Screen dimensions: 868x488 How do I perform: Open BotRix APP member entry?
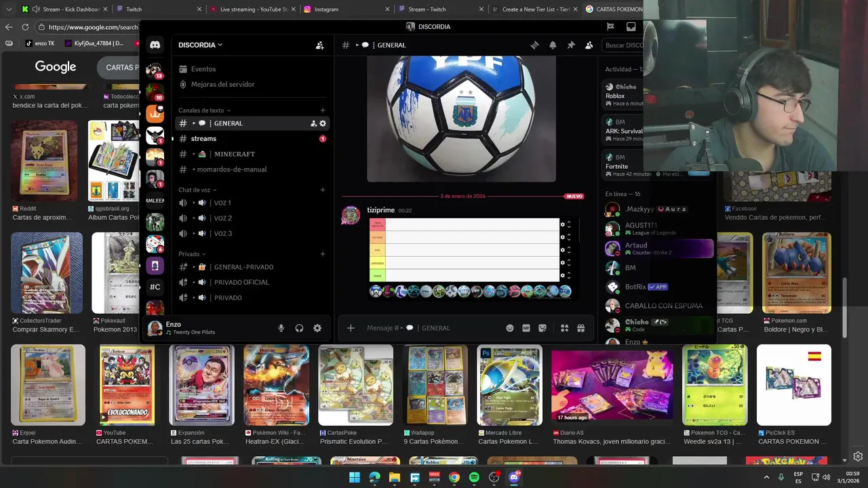click(658, 287)
